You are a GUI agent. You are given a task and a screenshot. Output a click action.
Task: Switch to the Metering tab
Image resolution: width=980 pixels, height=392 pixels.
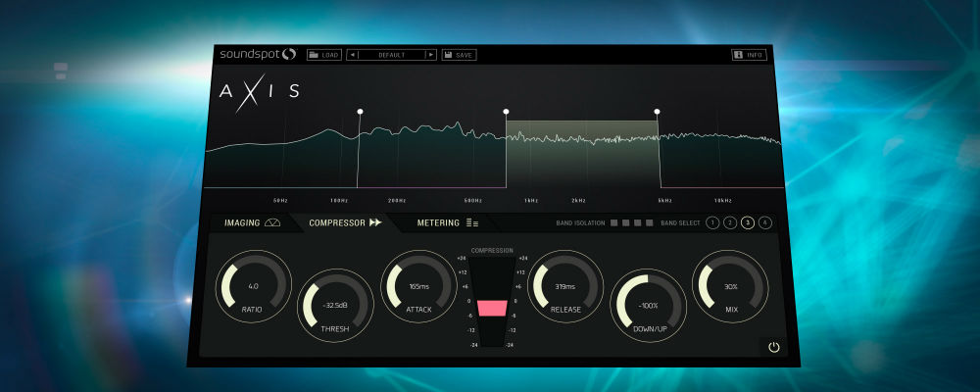pos(447,222)
